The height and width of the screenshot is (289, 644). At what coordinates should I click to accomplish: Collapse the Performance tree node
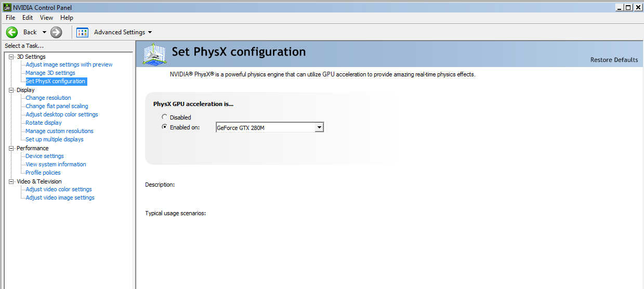pos(12,148)
